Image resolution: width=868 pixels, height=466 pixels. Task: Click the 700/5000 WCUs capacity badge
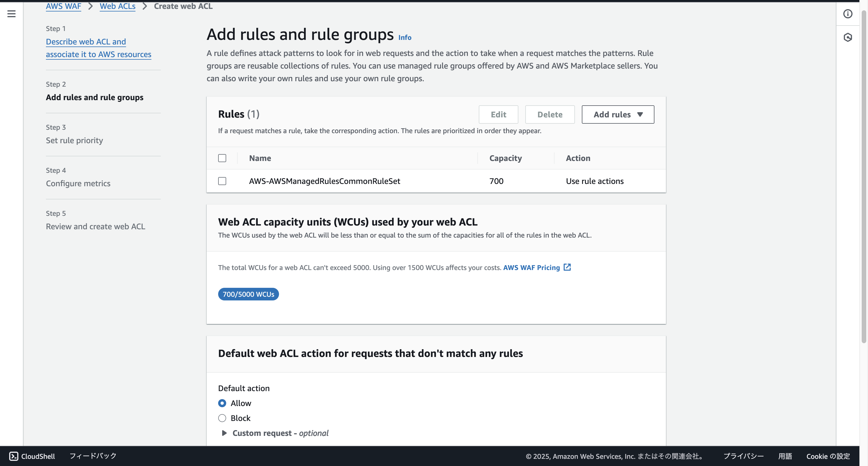pos(248,294)
